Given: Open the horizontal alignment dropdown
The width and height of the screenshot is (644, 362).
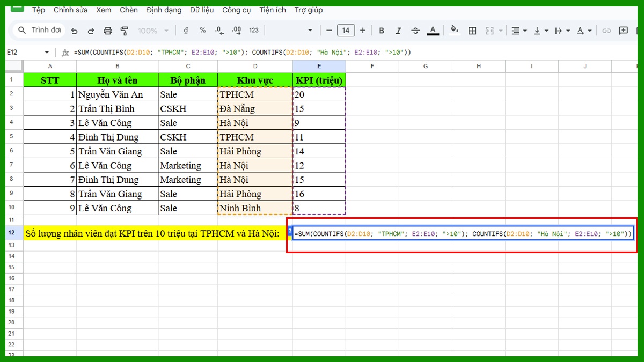Looking at the screenshot, I should click(x=524, y=31).
